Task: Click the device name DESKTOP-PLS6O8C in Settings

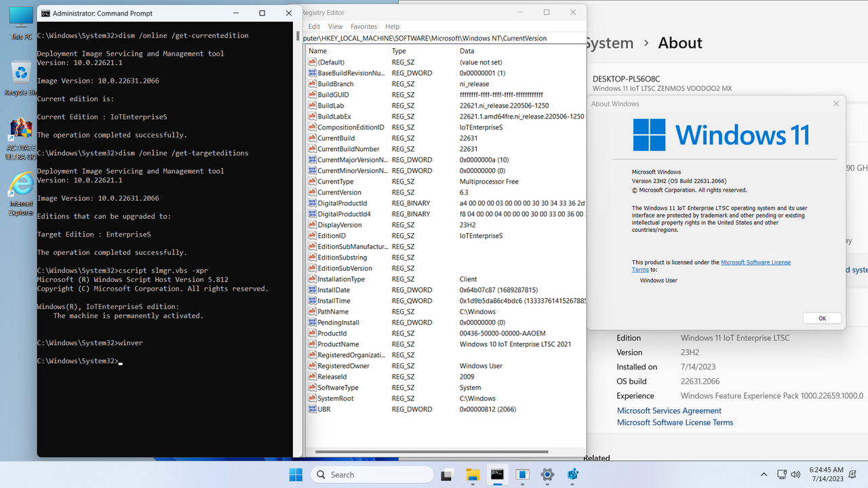Action: point(626,79)
